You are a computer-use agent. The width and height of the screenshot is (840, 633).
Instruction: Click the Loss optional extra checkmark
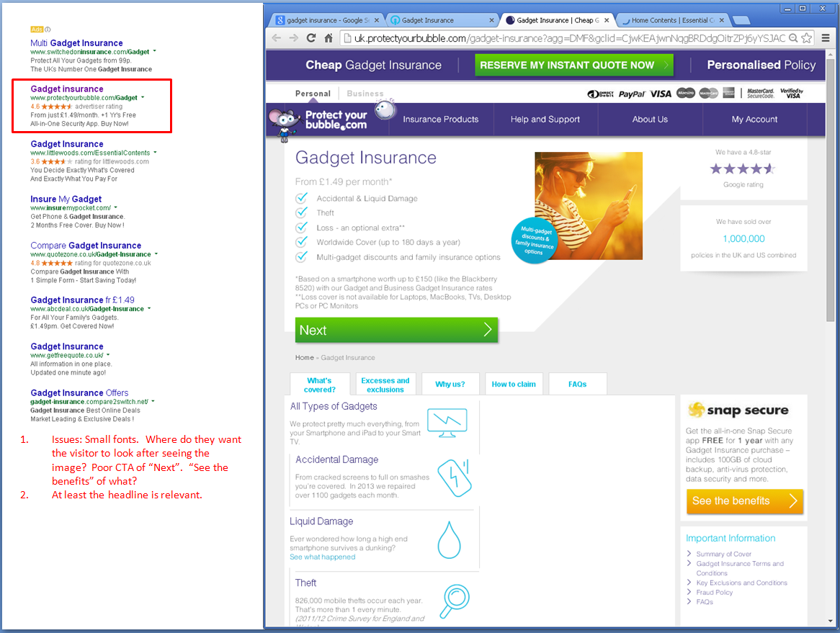pos(302,228)
